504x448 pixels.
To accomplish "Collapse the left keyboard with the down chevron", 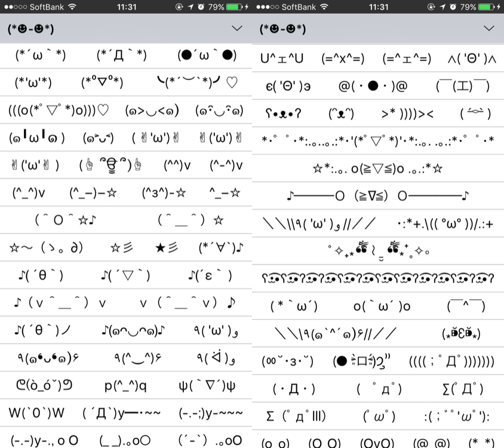I will [236, 28].
